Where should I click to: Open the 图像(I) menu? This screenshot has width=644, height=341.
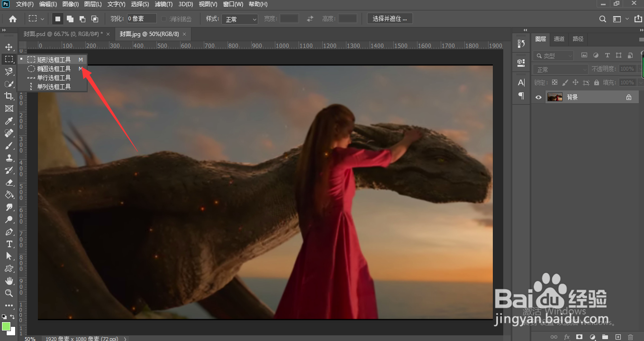tap(71, 4)
